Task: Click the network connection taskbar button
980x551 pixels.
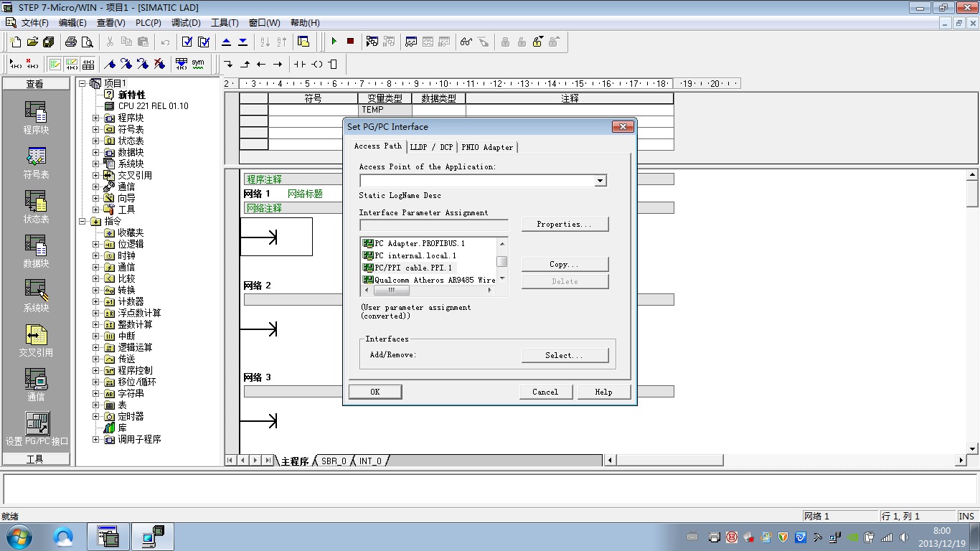Action: click(152, 537)
